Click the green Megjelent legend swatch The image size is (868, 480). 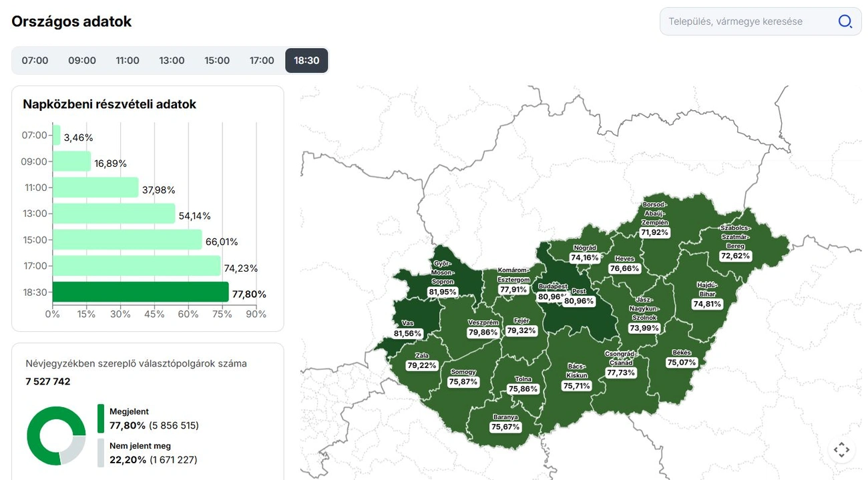click(101, 419)
